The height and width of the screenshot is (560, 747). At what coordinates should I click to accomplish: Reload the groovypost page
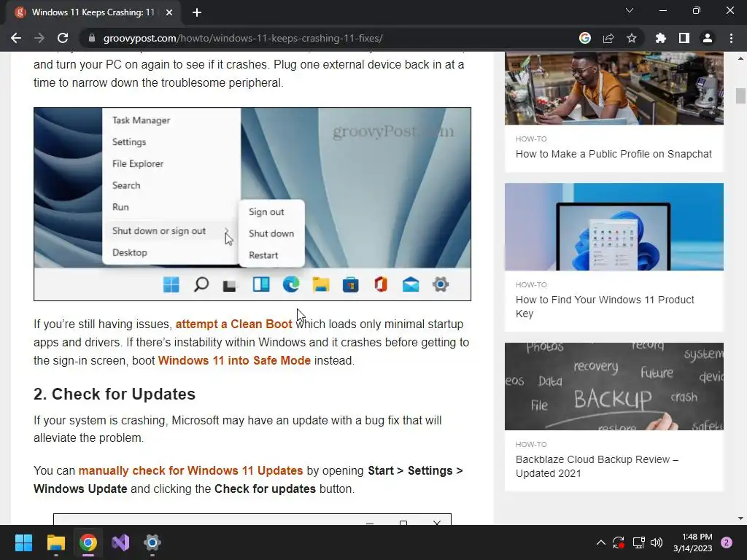(x=63, y=38)
